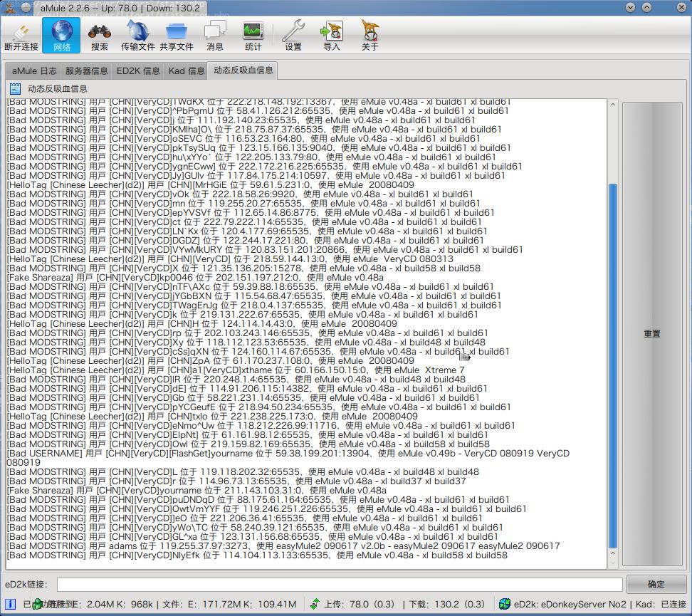The height and width of the screenshot is (616, 692).
Task: Switch to the ED2K 信息 tab
Action: point(138,71)
